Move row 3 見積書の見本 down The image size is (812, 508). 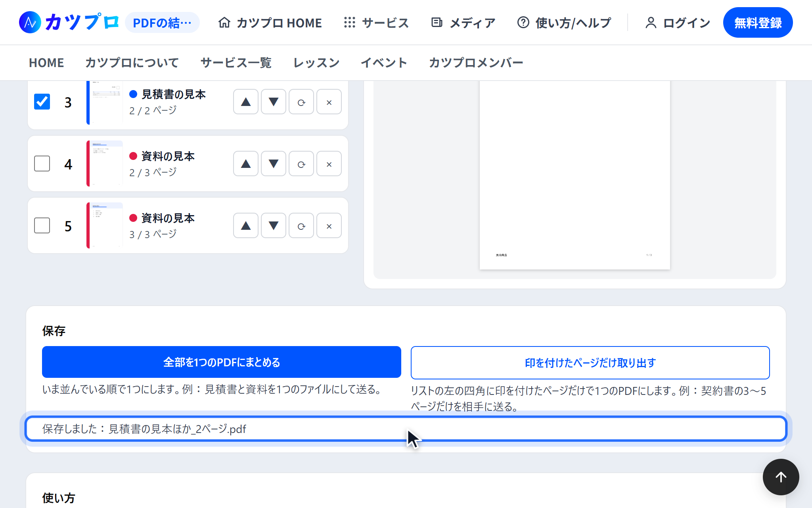274,102
